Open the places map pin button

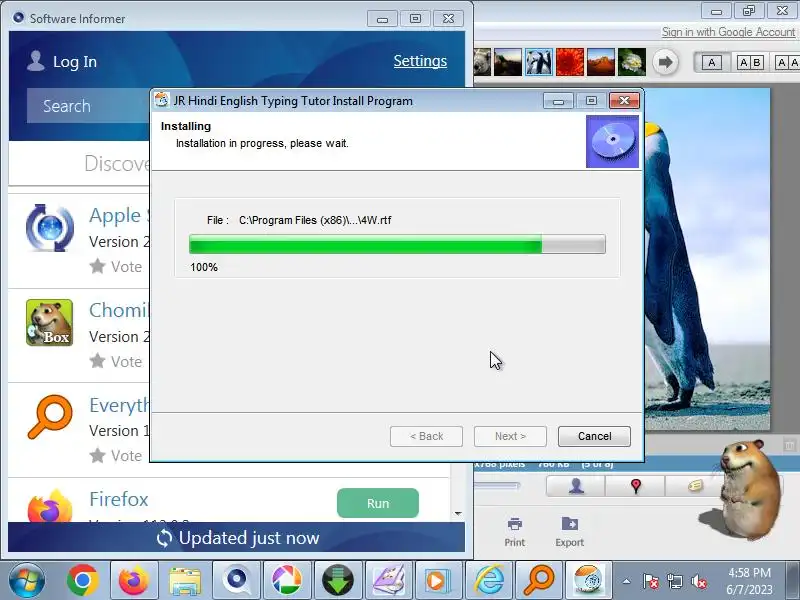click(636, 486)
